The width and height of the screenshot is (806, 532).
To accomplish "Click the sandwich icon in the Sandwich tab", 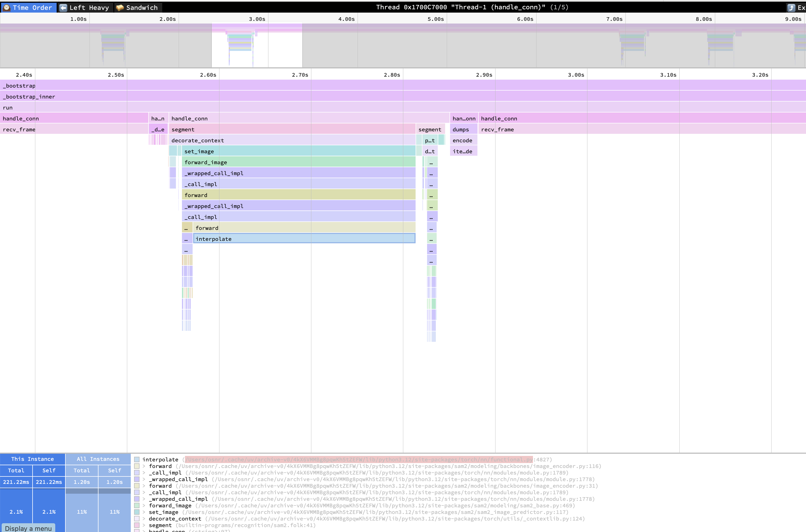I will (x=120, y=7).
